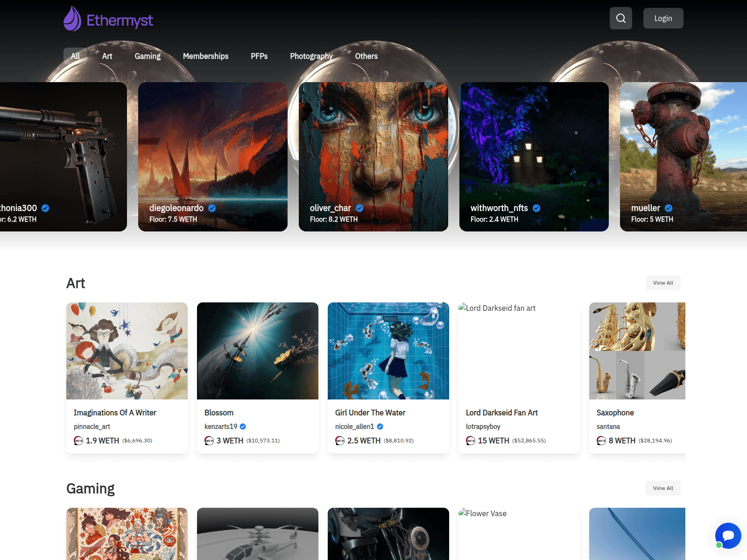Open the Blossom artwork image
Image resolution: width=747 pixels, height=560 pixels.
point(258,351)
